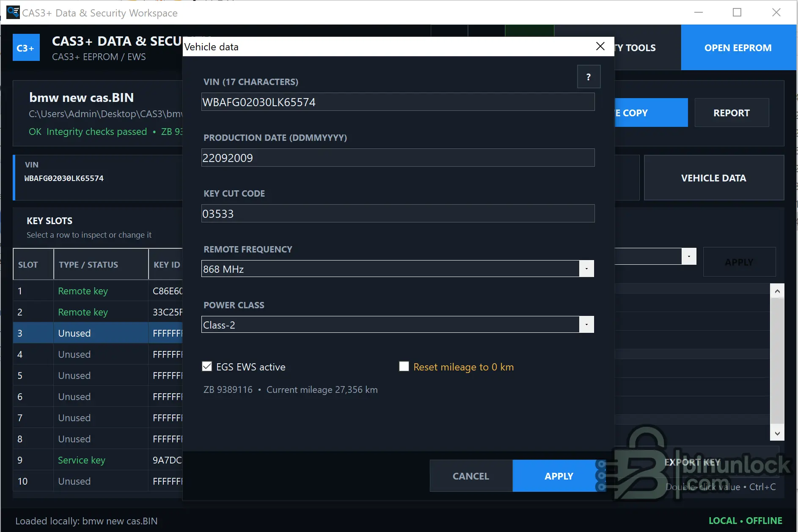Click the TYPE / STATUS column header
Viewport: 798px width, 532px height.
[x=101, y=264]
